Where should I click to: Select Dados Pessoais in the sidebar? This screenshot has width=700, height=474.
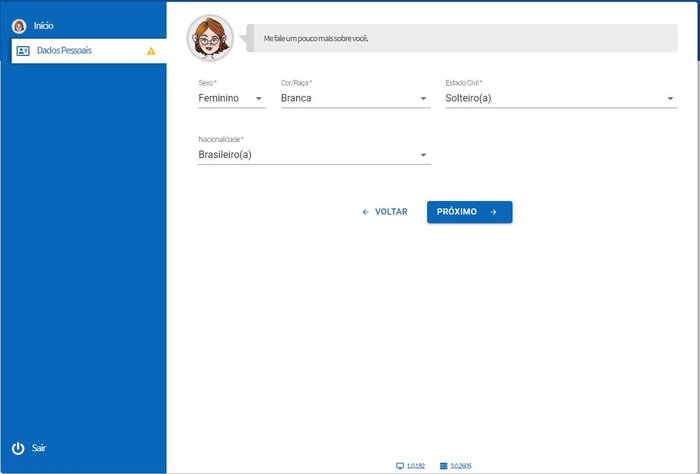[x=89, y=51]
